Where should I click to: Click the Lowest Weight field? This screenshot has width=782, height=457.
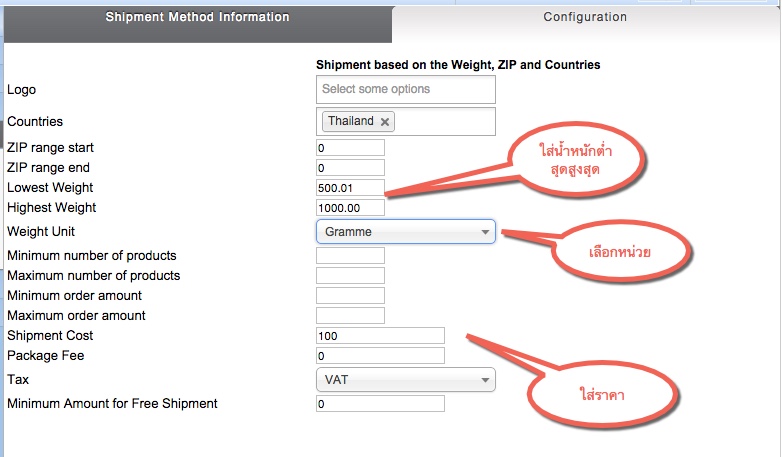(x=350, y=188)
